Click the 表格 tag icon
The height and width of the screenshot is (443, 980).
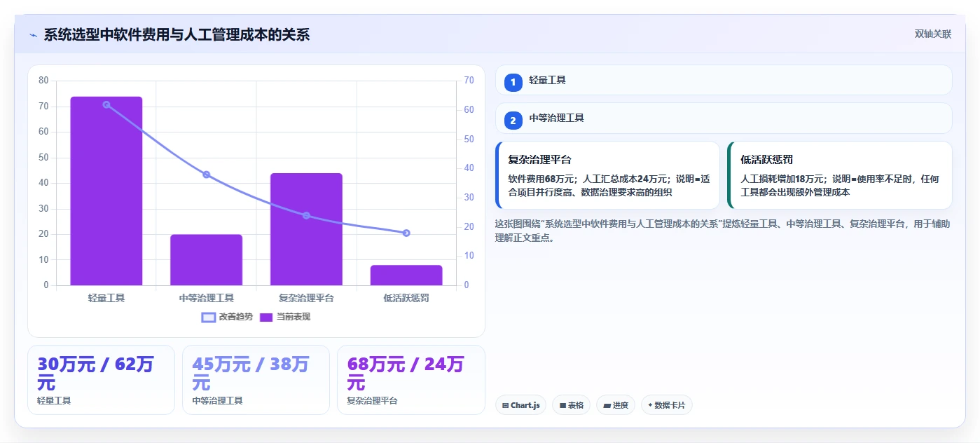coord(563,406)
